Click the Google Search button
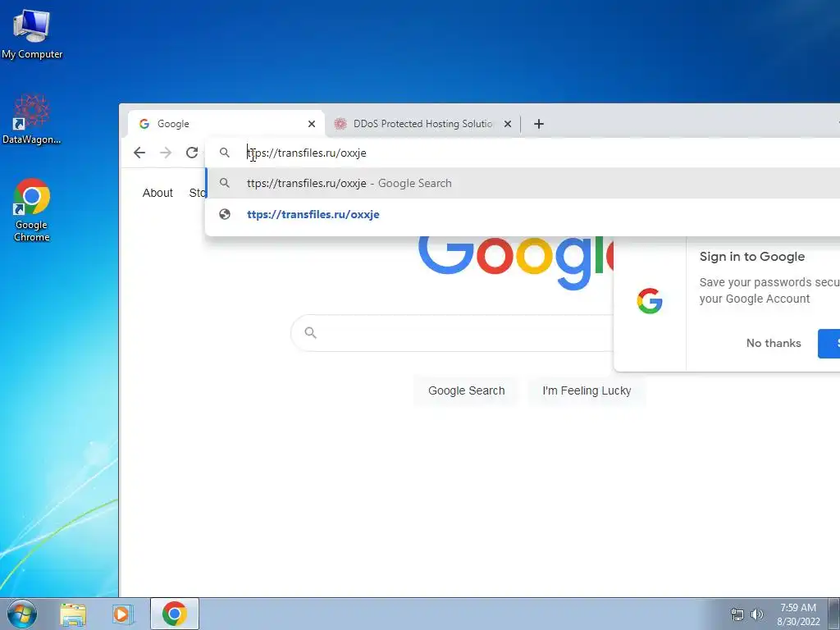The height and width of the screenshot is (630, 840). (x=466, y=390)
